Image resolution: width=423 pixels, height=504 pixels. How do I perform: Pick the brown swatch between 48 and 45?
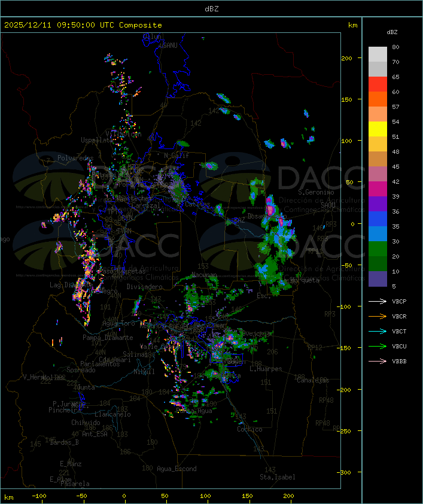click(x=378, y=159)
